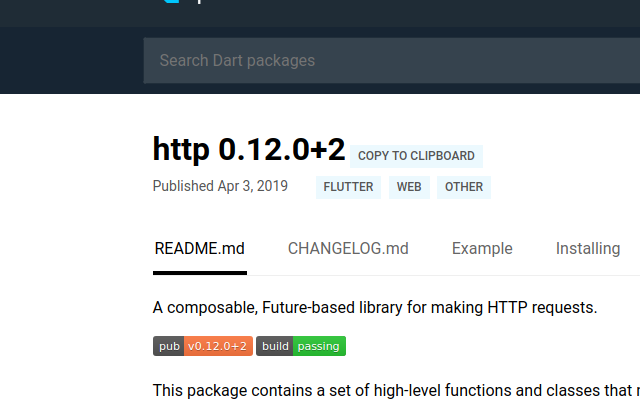Go to the Installing tab

tap(588, 249)
